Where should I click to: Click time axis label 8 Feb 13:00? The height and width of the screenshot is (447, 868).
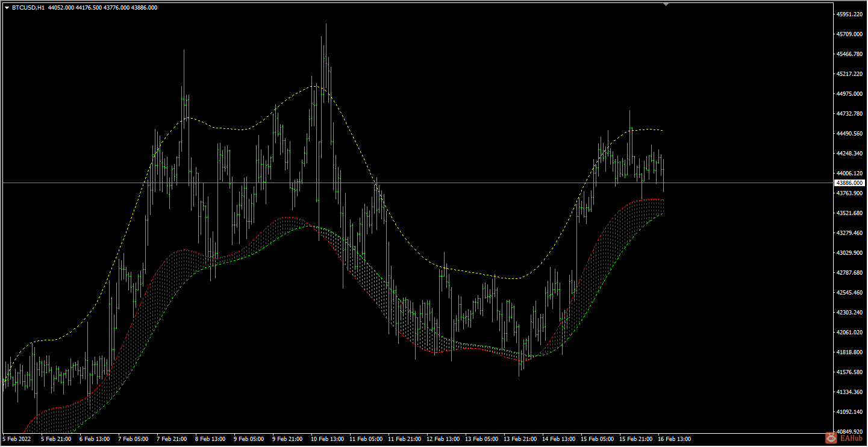click(210, 439)
